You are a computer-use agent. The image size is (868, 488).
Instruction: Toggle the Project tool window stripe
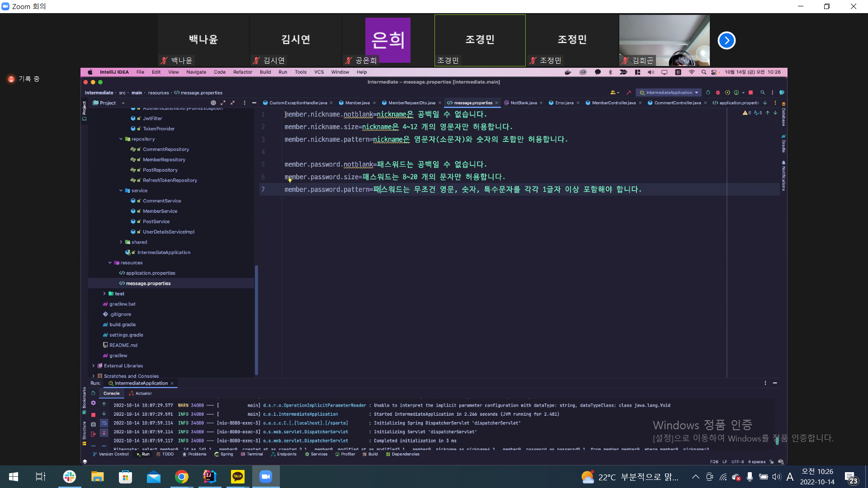[x=84, y=108]
